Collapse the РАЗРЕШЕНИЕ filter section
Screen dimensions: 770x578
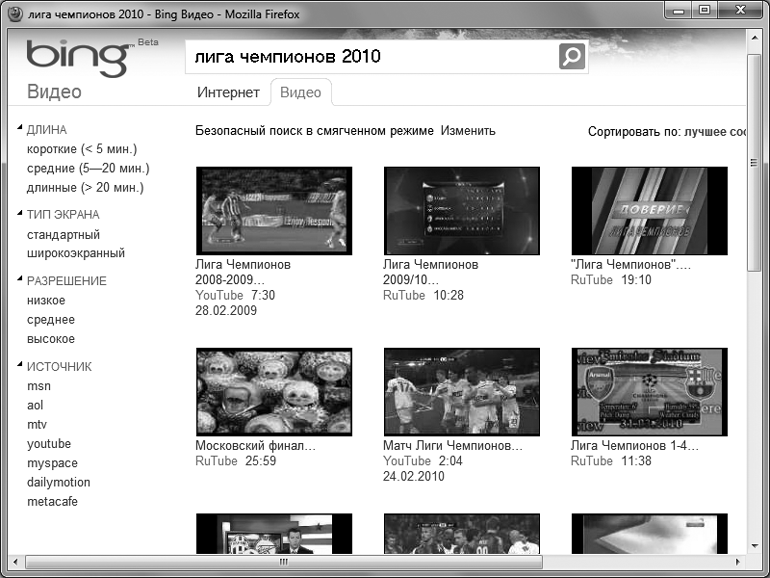coord(20,280)
